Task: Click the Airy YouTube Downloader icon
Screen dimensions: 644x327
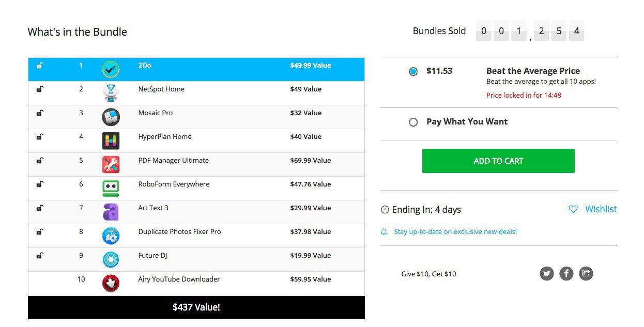Action: (x=111, y=283)
